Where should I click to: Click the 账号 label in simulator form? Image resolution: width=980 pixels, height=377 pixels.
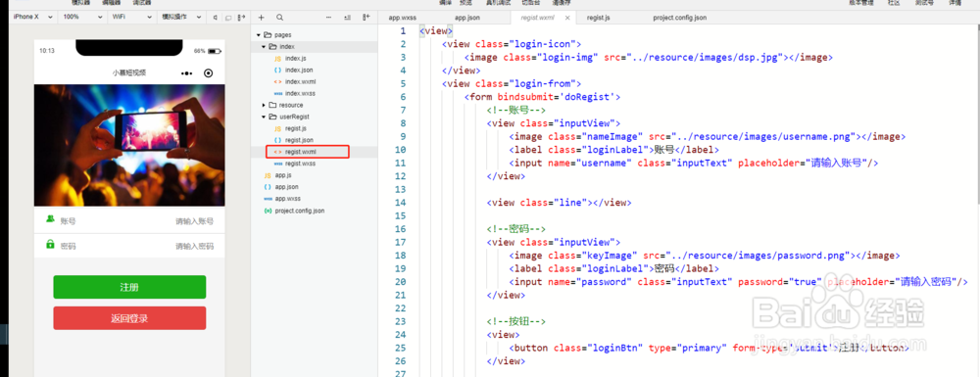(x=69, y=221)
